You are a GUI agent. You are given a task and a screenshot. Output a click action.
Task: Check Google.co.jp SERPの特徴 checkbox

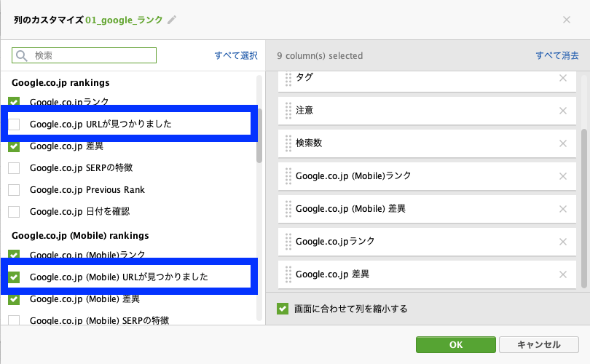coord(14,167)
